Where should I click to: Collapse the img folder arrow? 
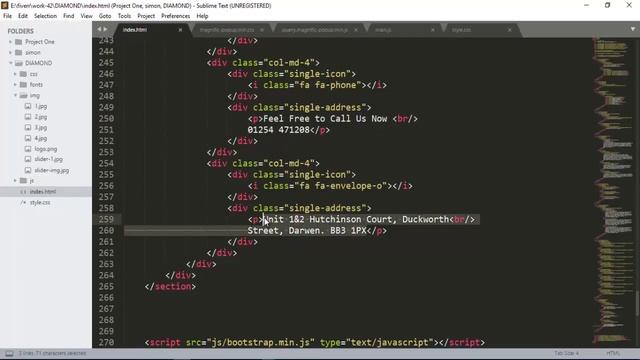point(16,96)
